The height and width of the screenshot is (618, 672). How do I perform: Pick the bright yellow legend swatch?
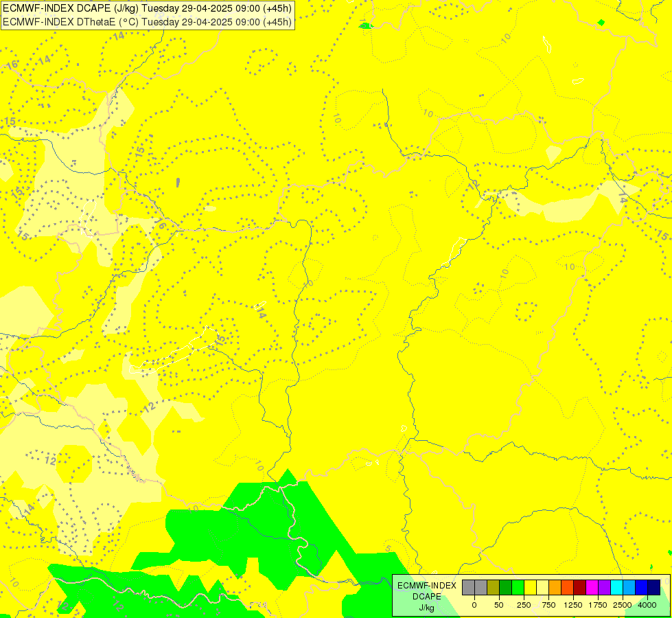pos(530,588)
